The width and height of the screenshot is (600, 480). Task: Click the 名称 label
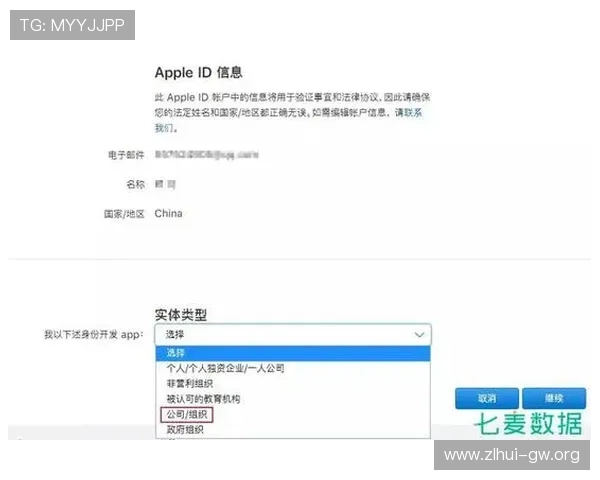[x=135, y=184]
